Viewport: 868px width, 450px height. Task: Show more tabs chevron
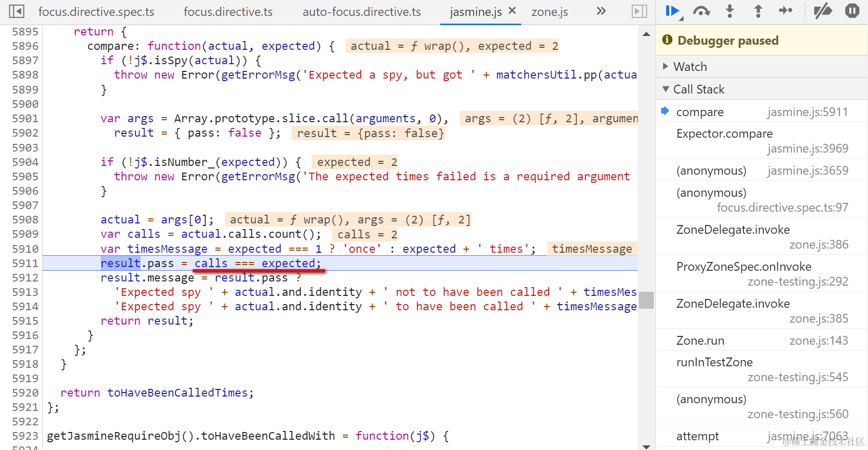(x=601, y=11)
